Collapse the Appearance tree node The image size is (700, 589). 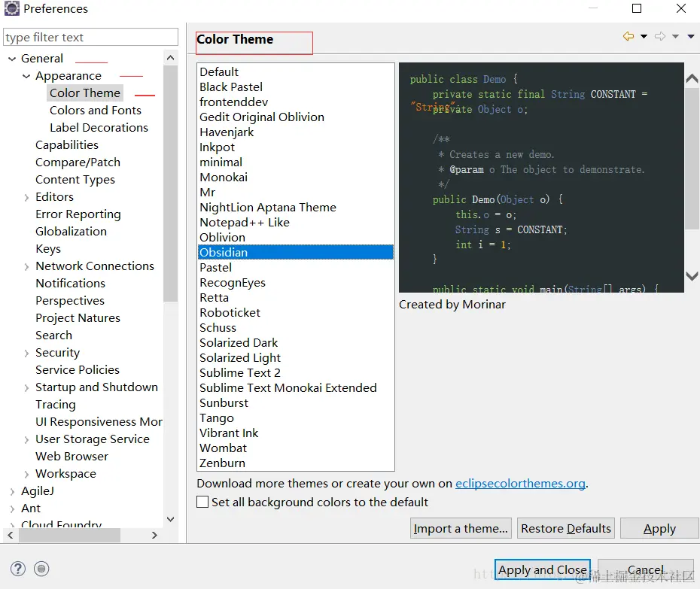(x=26, y=76)
